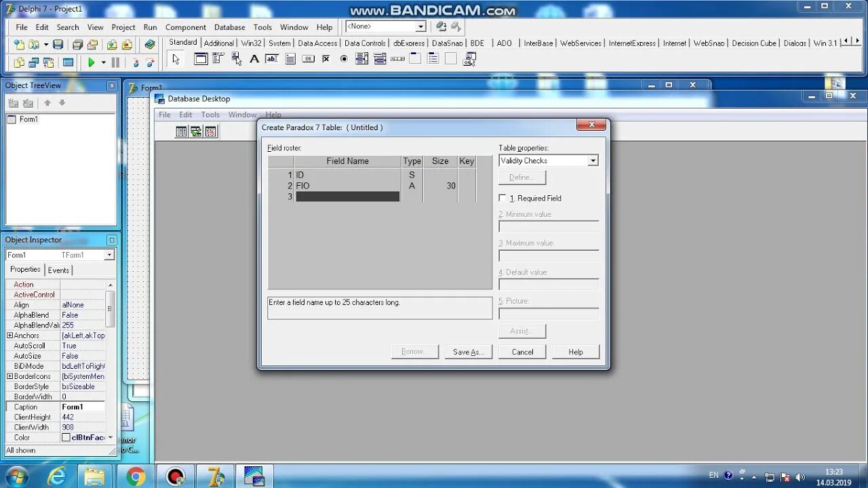The image size is (868, 488).
Task: Select Form1 in Object TreeView
Action: point(28,119)
